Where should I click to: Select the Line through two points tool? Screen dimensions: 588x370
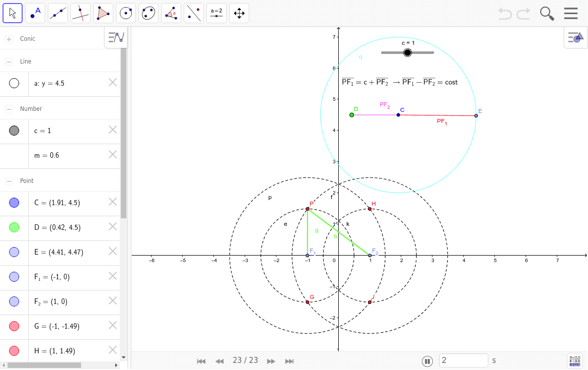(x=58, y=13)
